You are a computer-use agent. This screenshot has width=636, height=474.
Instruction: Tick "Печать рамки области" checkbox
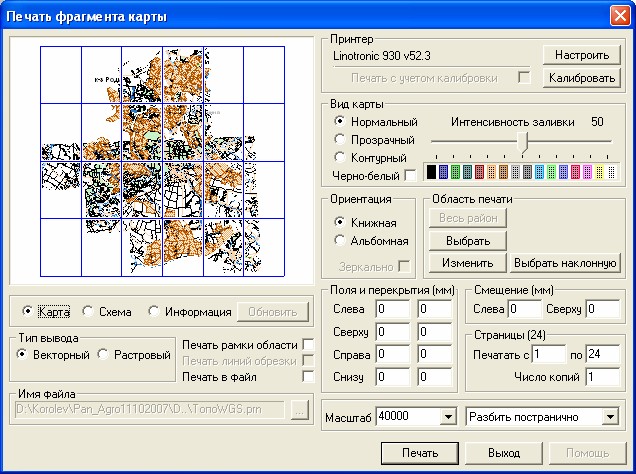tap(308, 345)
